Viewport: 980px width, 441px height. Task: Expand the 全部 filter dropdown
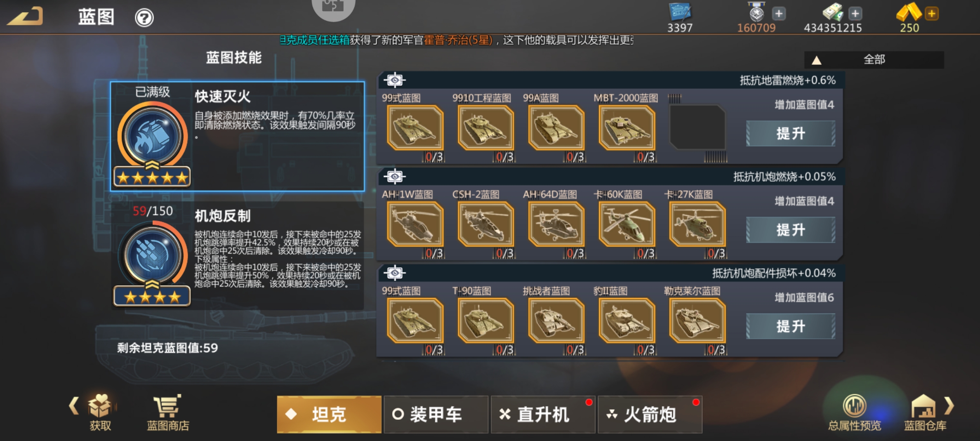coord(874,60)
